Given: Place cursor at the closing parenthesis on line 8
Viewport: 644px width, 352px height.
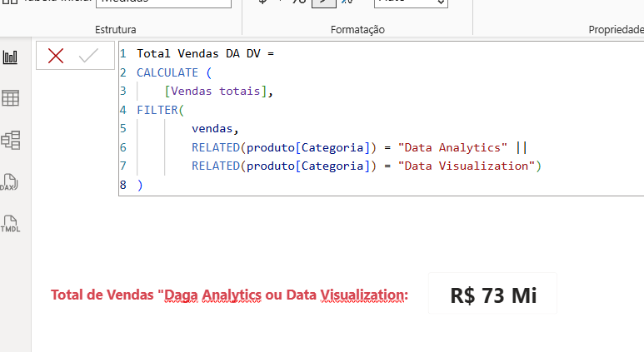Looking at the screenshot, I should [x=140, y=186].
